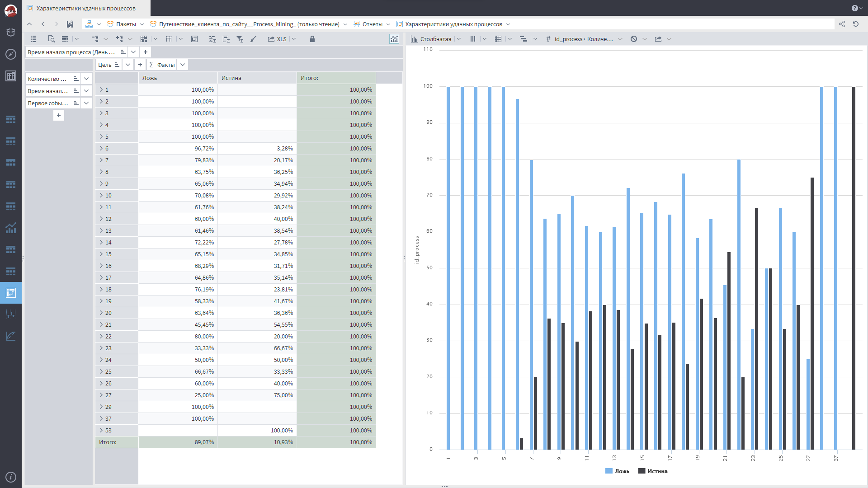Open the Столбчатая chart type dropdown arrow
The width and height of the screenshot is (868, 488).
pos(459,39)
